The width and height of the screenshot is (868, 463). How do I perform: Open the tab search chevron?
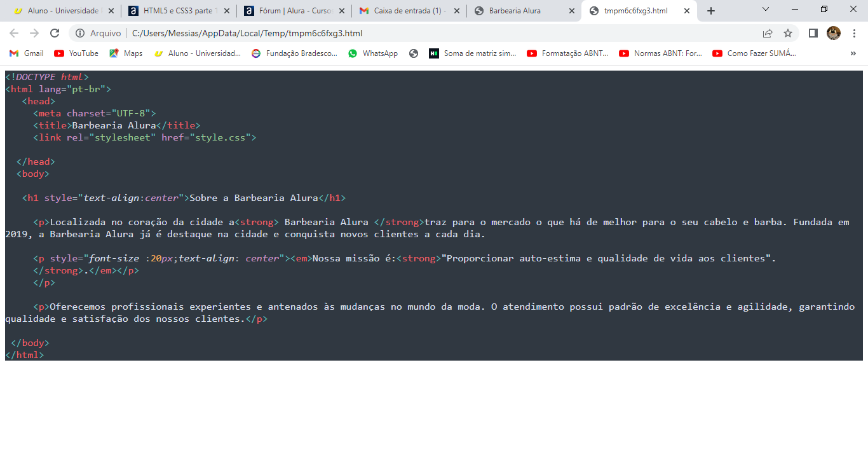pos(766,10)
